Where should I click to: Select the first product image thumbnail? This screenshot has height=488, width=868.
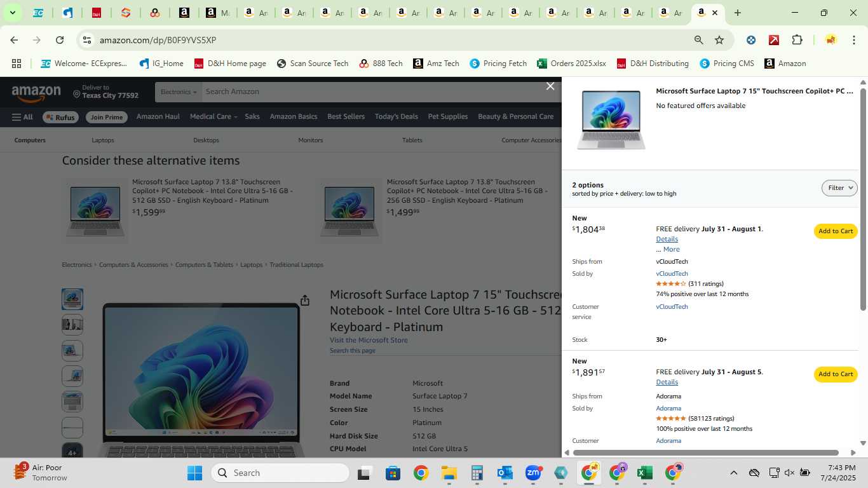[x=72, y=299]
